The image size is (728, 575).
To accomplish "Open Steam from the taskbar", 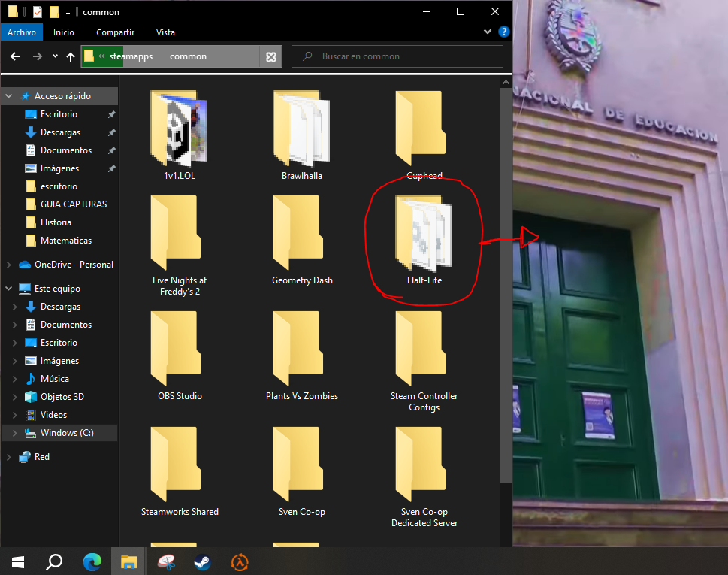I will 202,562.
